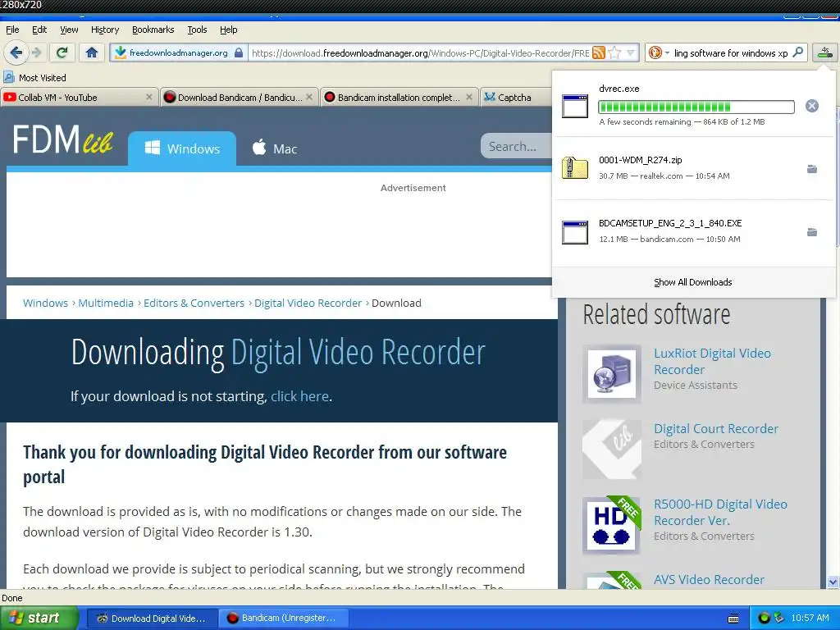Open R5000-HD Digital Video Recorder link

click(x=720, y=512)
